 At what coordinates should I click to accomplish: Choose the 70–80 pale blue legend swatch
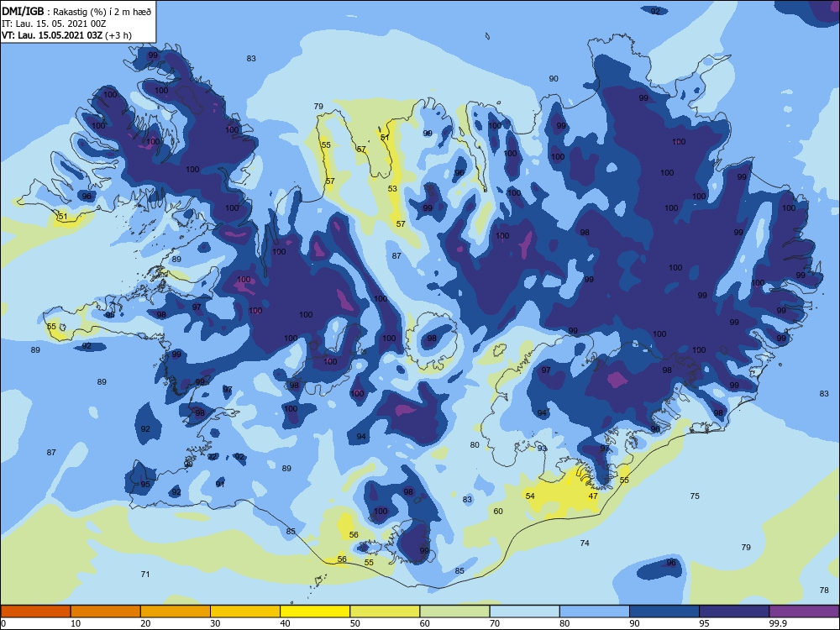coord(525,612)
